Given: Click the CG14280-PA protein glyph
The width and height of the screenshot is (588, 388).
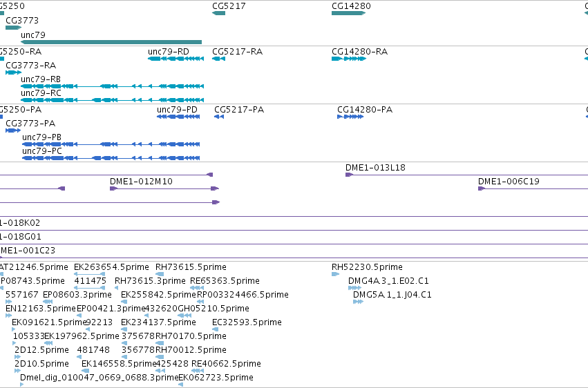Looking at the screenshot, I should [x=350, y=117].
